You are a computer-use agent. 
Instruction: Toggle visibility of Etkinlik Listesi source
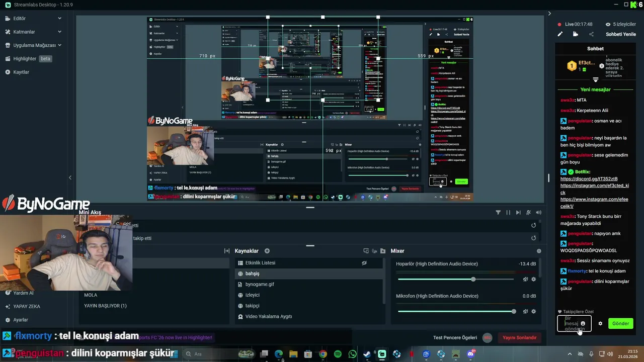(x=364, y=263)
